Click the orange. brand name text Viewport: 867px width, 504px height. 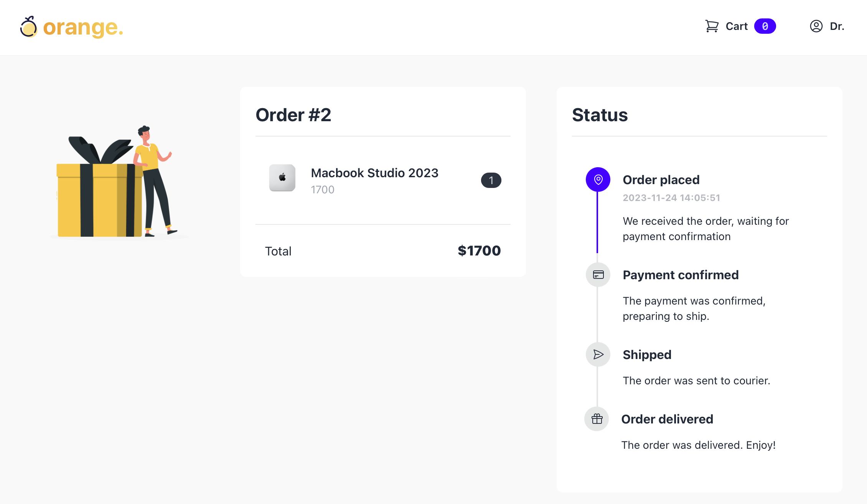(x=83, y=28)
